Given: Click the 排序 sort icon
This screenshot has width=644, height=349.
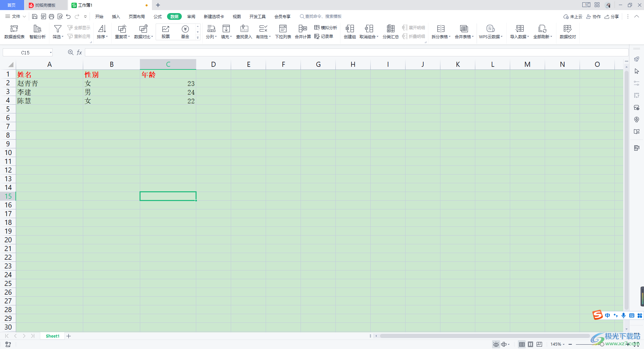Looking at the screenshot, I should click(102, 29).
